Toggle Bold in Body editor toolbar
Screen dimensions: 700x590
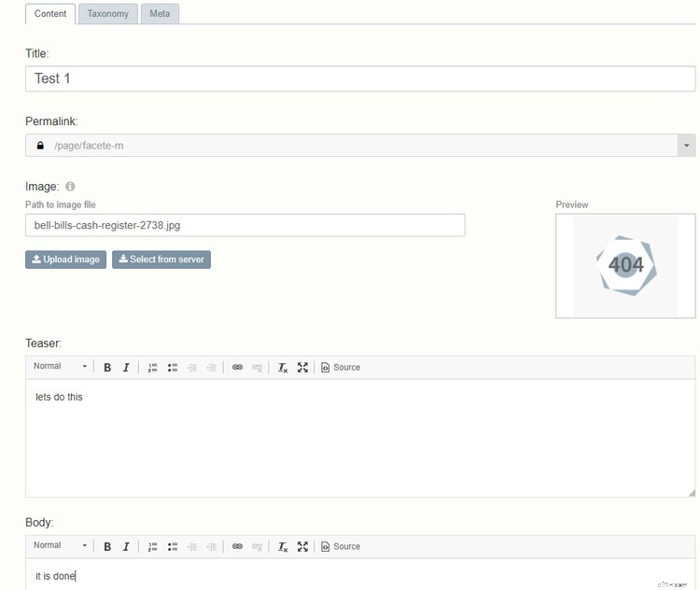coord(107,547)
